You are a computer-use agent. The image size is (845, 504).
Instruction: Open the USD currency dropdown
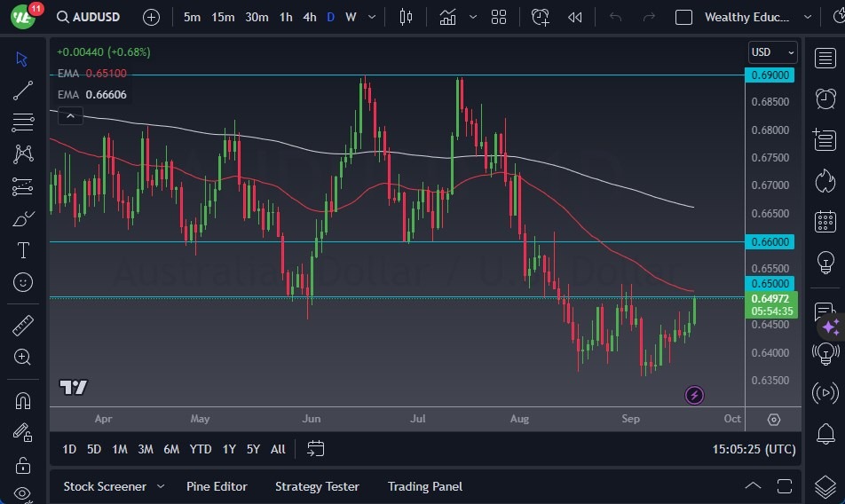(x=771, y=52)
